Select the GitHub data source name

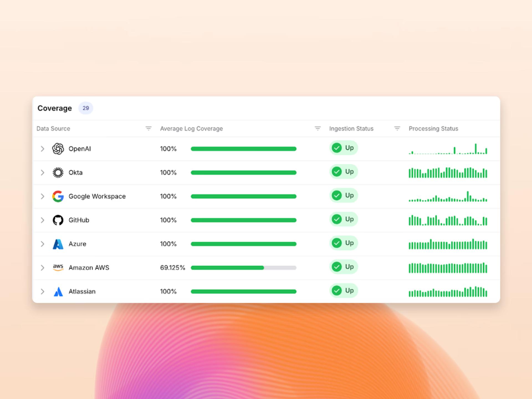[x=79, y=220]
